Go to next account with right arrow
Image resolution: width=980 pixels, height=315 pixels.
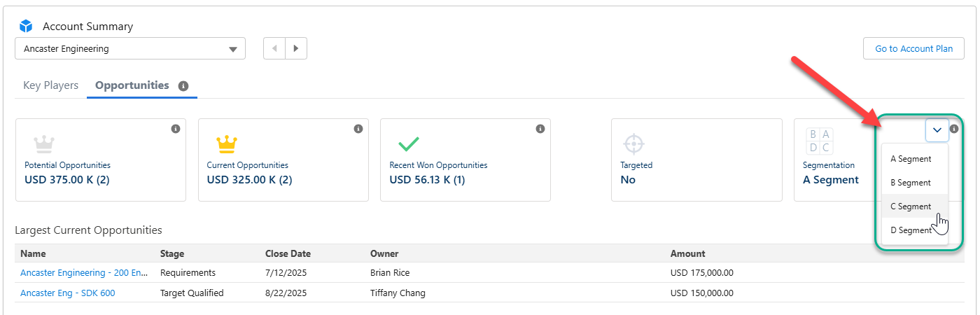(x=296, y=48)
